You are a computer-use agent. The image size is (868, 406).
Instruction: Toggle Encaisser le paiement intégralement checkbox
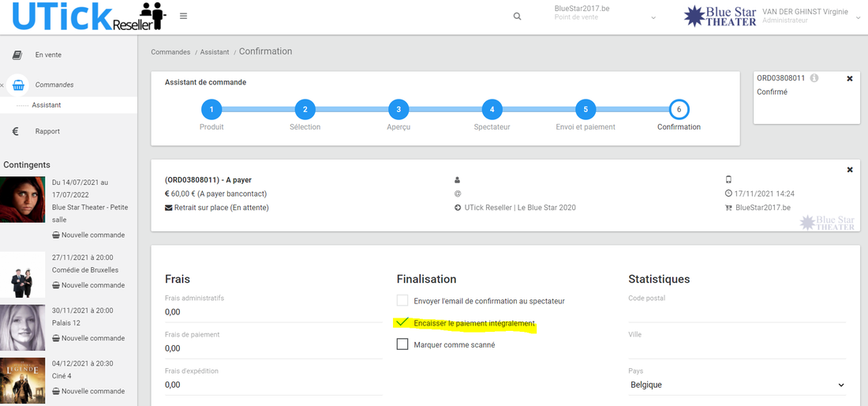[x=402, y=323]
